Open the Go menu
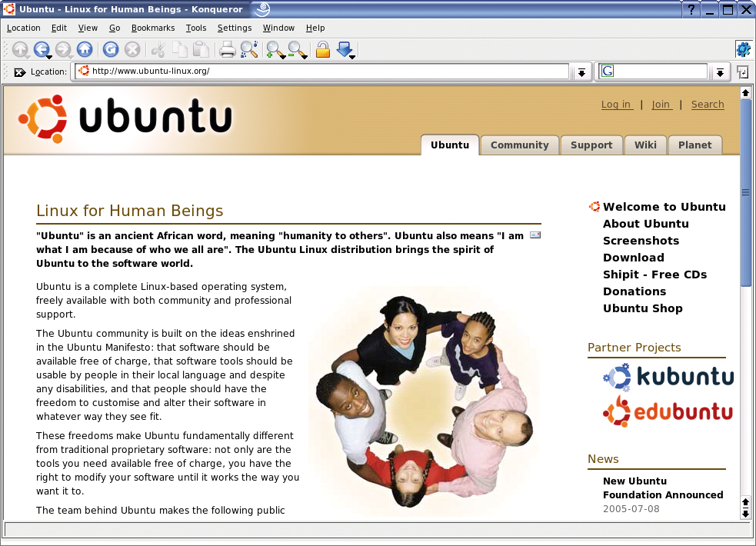This screenshot has height=546, width=756. tap(115, 28)
